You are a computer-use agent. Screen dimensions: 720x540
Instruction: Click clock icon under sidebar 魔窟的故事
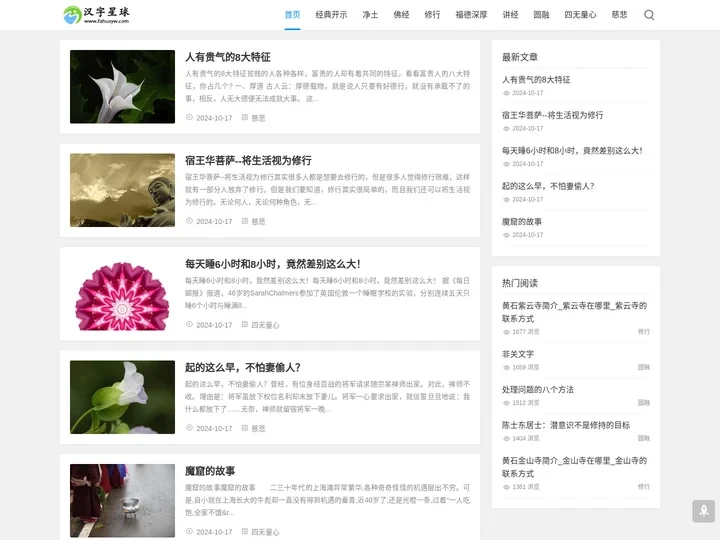pyautogui.click(x=506, y=235)
